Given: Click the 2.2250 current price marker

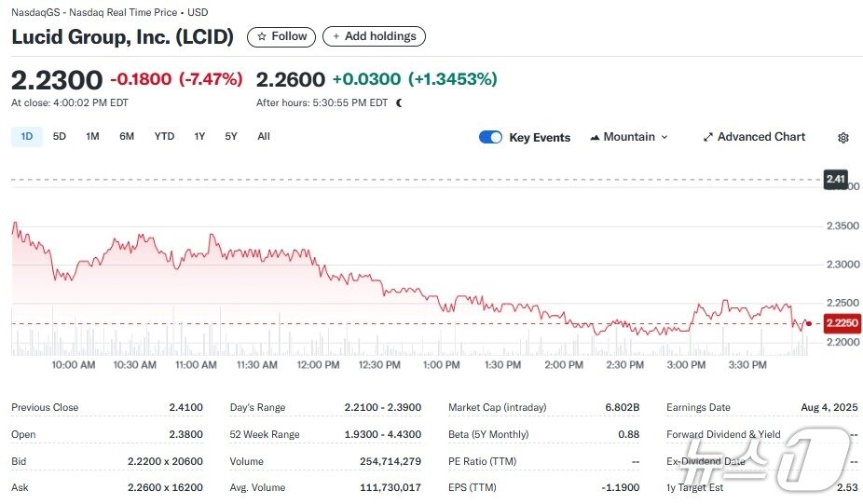Looking at the screenshot, I should pyautogui.click(x=839, y=323).
